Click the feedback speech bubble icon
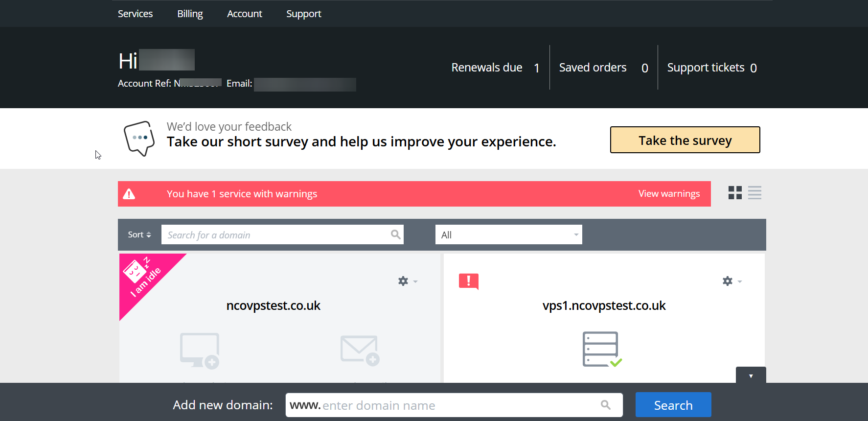868x421 pixels. 139,139
